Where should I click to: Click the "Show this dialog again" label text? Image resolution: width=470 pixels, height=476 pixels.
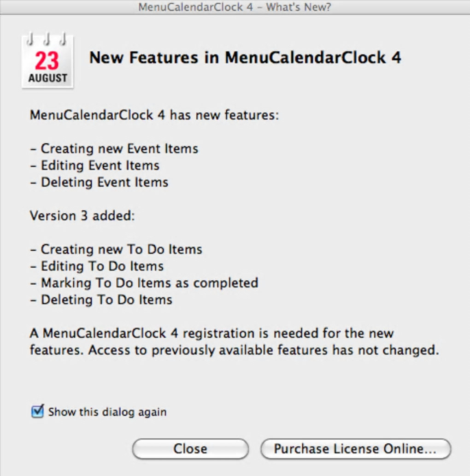tap(107, 412)
